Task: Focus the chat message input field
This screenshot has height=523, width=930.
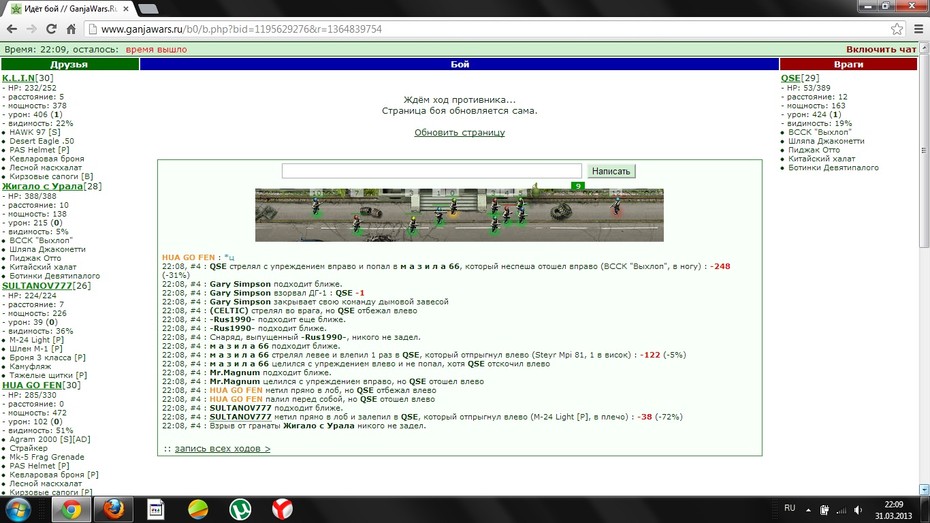Action: click(x=432, y=171)
